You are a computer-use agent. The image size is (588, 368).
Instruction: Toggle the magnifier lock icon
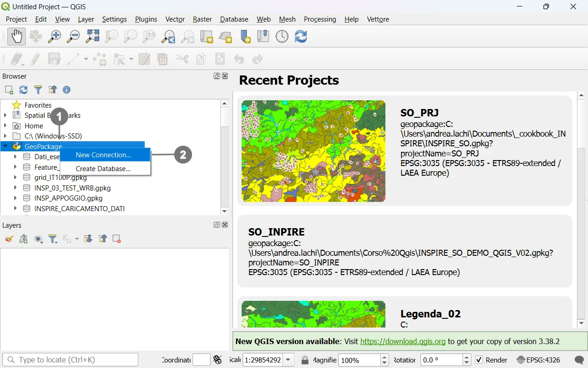click(x=305, y=360)
